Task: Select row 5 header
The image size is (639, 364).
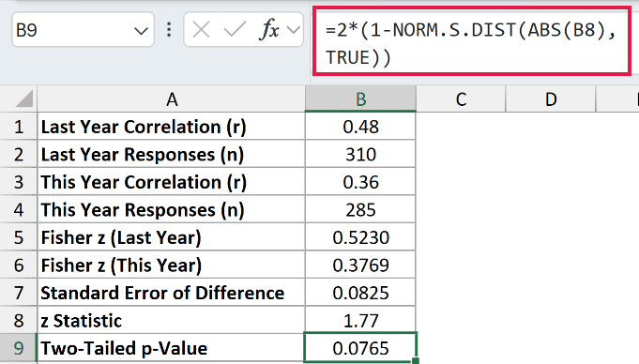Action: [x=19, y=237]
